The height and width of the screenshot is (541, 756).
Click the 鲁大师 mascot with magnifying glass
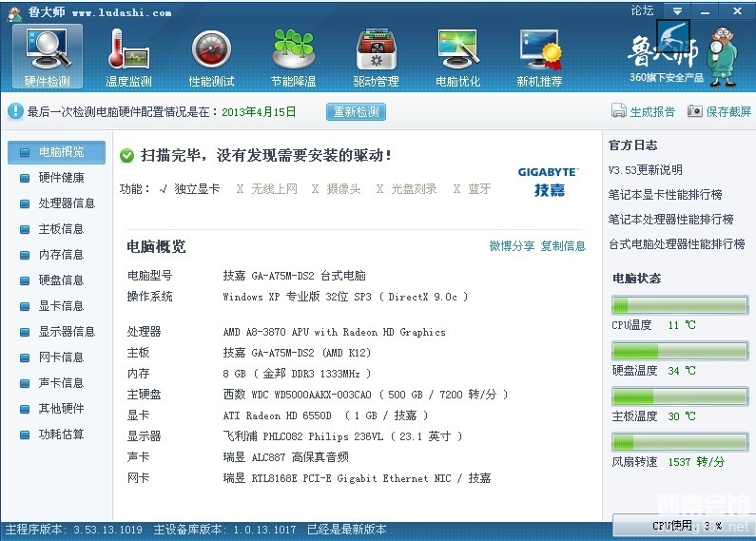click(x=723, y=57)
